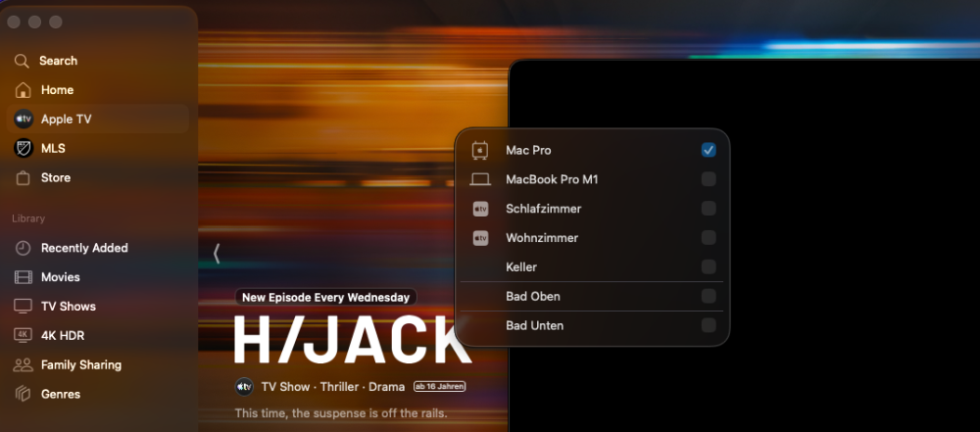Go to previous featured item with left chevron
This screenshot has height=432, width=980.
(x=217, y=253)
